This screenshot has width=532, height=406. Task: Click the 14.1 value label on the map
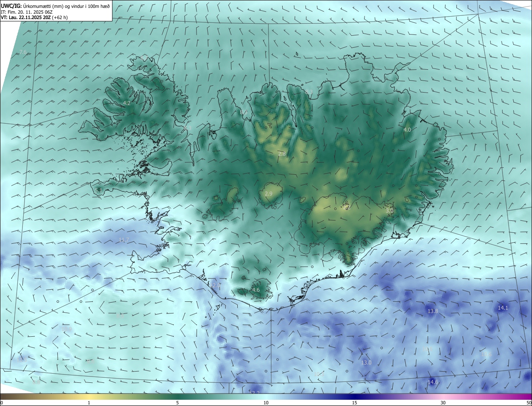pos(503,308)
